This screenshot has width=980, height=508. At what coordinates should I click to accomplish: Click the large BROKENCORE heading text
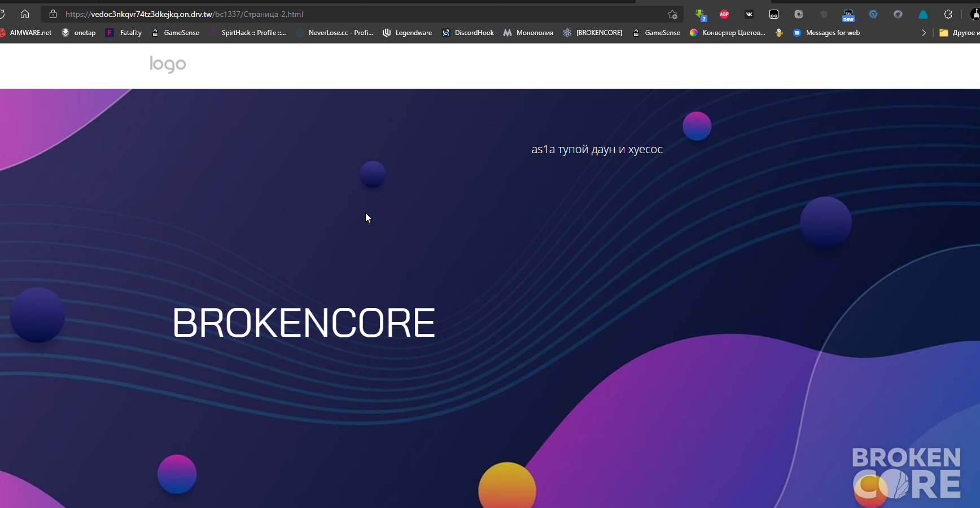304,323
